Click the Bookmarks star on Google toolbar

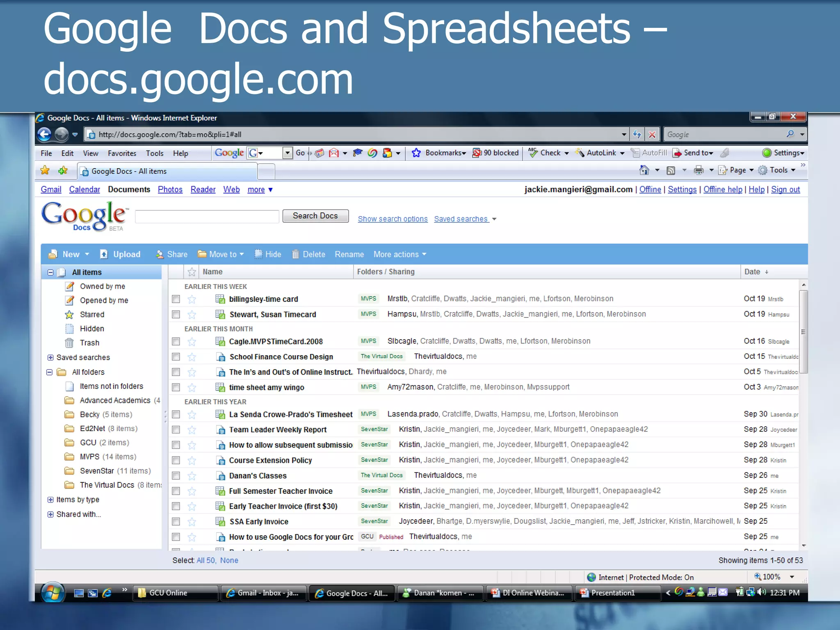click(416, 153)
